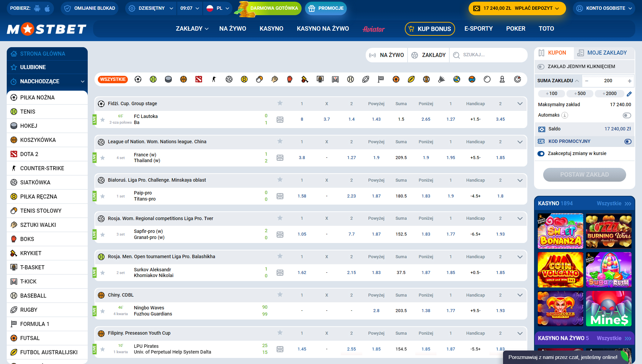Screen dimensions: 642x364
Task: Select Formula 1 flag icon in filter bar
Action: [381, 79]
